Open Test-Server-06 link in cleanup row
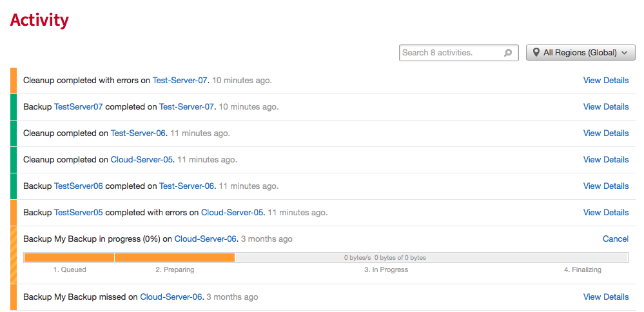This screenshot has height=312, width=644. 138,133
